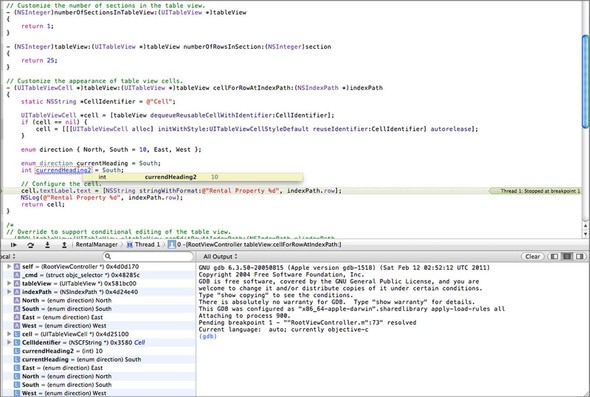Select the currendHeading2 = (int) 10 row
This screenshot has height=397, width=590.
(98, 351)
